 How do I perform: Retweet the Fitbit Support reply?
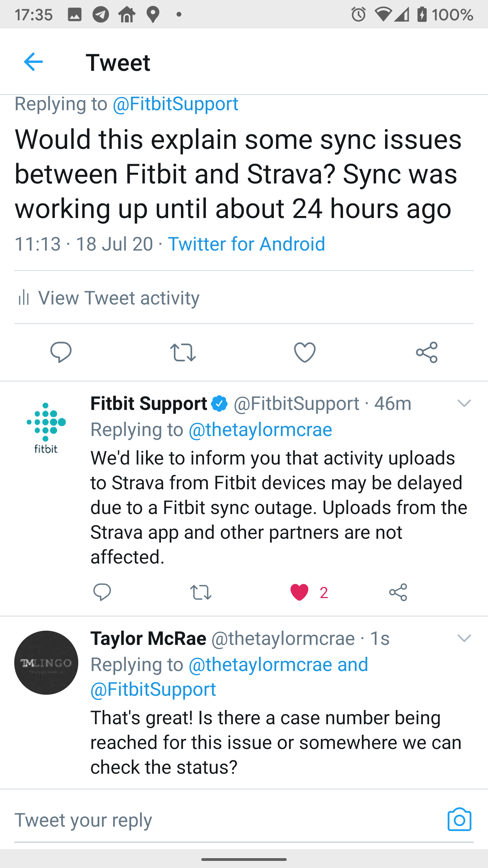tap(201, 592)
